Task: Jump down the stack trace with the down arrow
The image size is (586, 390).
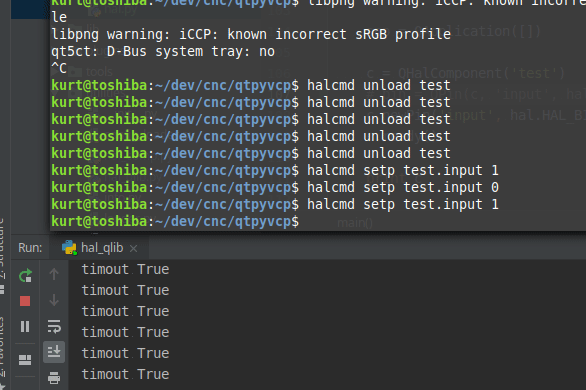Action: pos(54,300)
